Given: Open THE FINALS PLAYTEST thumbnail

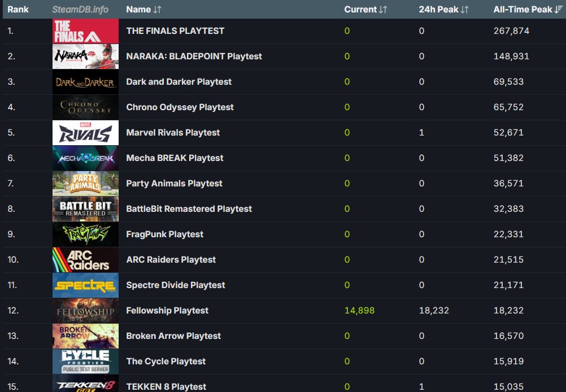Looking at the screenshot, I should click(85, 31).
